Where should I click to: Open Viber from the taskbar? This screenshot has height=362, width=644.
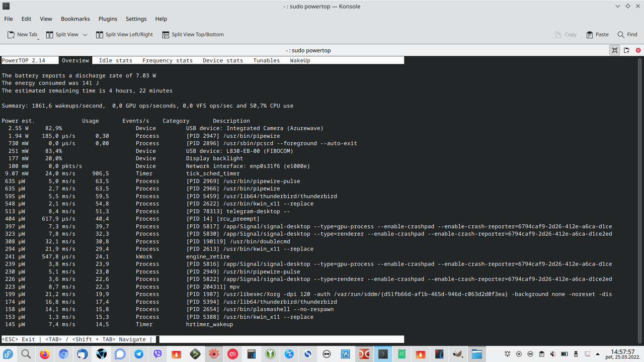(x=157, y=354)
